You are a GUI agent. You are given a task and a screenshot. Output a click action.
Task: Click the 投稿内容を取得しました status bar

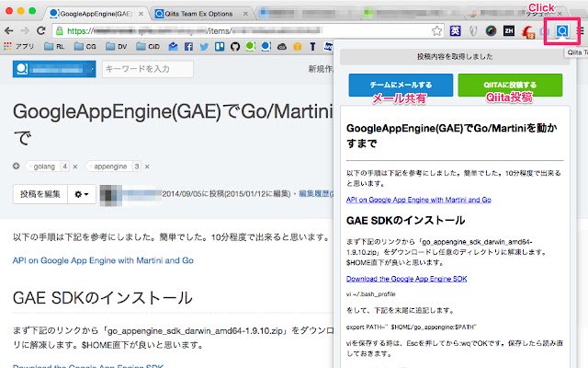coord(455,56)
